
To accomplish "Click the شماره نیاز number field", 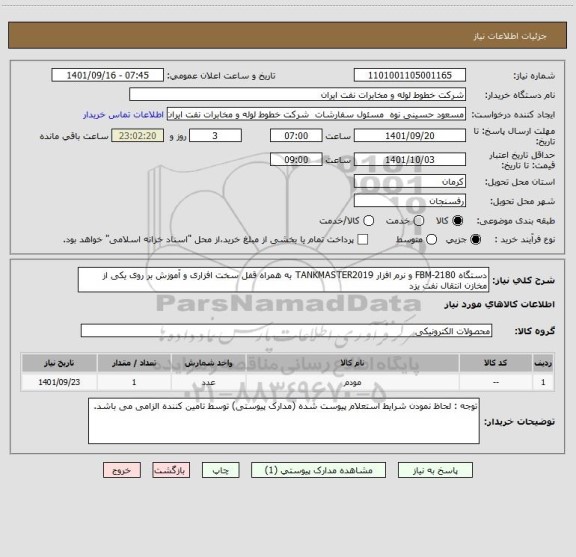I will pyautogui.click(x=410, y=75).
